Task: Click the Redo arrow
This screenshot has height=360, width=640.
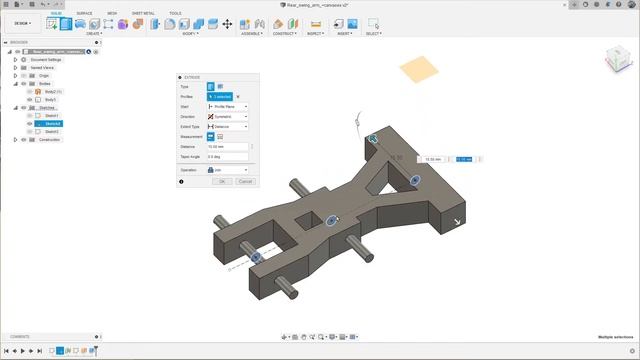Action: [57, 4]
